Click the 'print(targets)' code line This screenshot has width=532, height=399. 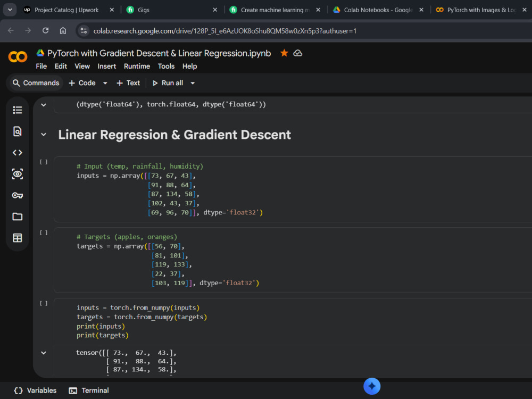103,335
